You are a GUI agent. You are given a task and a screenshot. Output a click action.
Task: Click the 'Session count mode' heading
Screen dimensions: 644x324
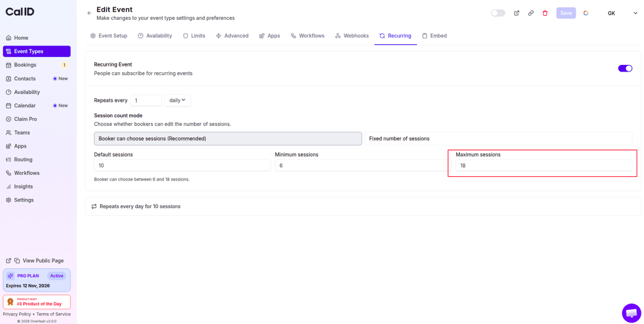pyautogui.click(x=118, y=116)
